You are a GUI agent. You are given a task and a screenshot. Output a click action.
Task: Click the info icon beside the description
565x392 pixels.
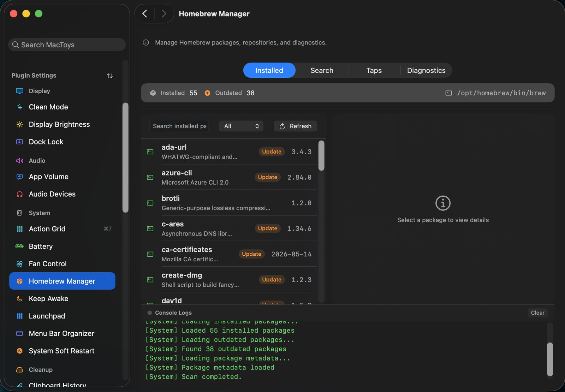(x=146, y=42)
